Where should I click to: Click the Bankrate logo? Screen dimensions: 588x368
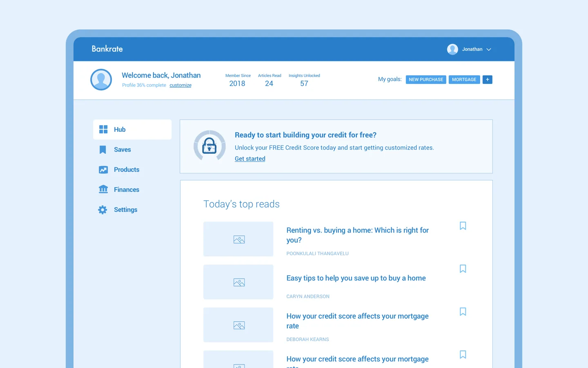pyautogui.click(x=107, y=49)
